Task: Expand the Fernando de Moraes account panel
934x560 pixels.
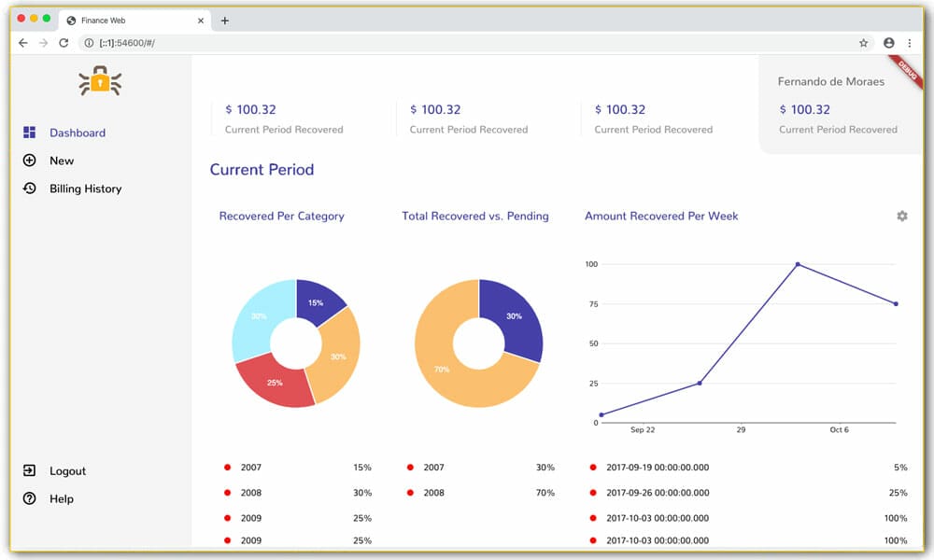Action: point(830,81)
